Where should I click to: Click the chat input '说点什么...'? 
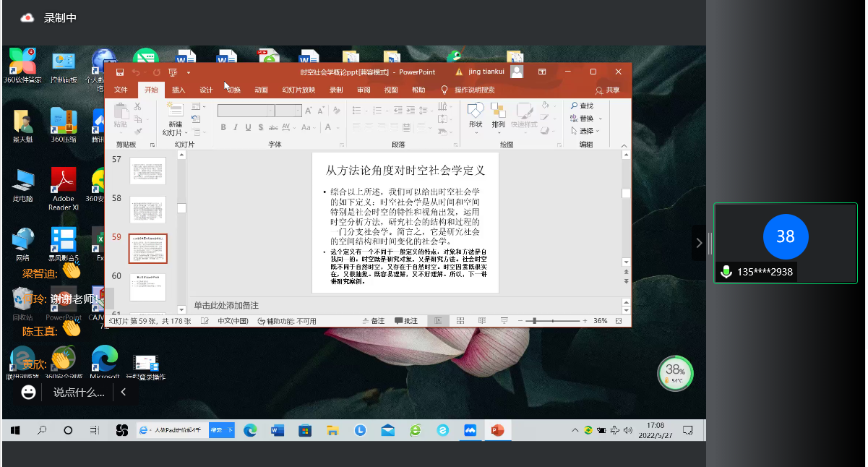point(79,393)
